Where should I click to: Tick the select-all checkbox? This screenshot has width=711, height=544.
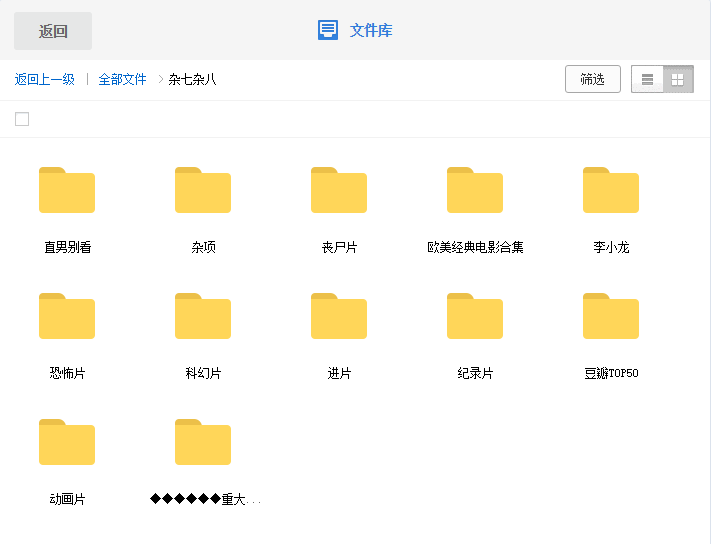coord(22,119)
